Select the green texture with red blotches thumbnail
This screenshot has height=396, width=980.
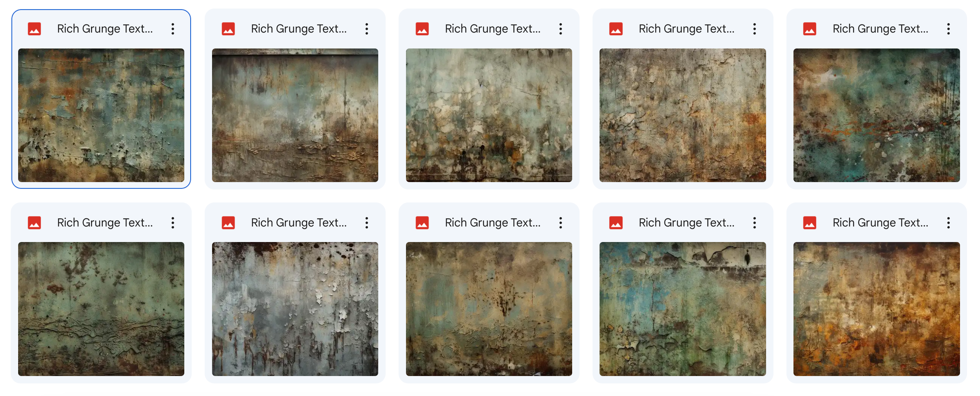(x=101, y=309)
